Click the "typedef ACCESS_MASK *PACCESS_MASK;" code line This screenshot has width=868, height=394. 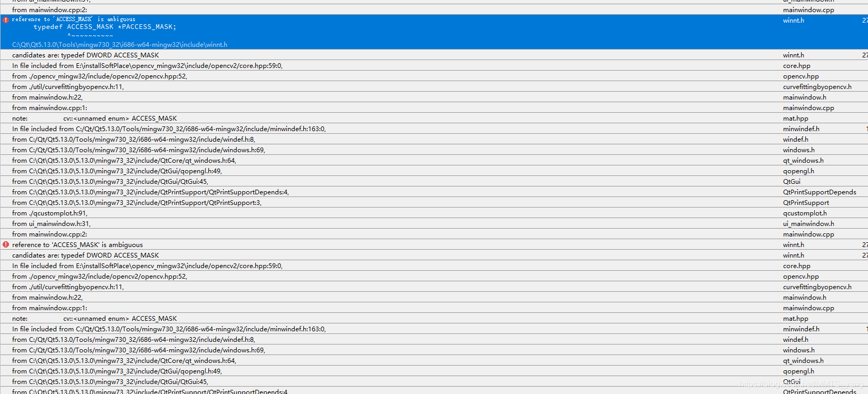click(105, 27)
